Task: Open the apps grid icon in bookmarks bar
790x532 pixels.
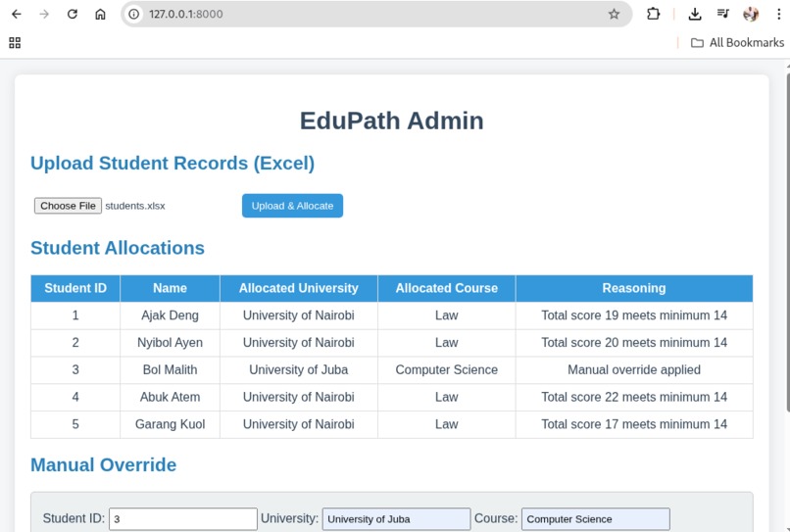Action: [15, 43]
